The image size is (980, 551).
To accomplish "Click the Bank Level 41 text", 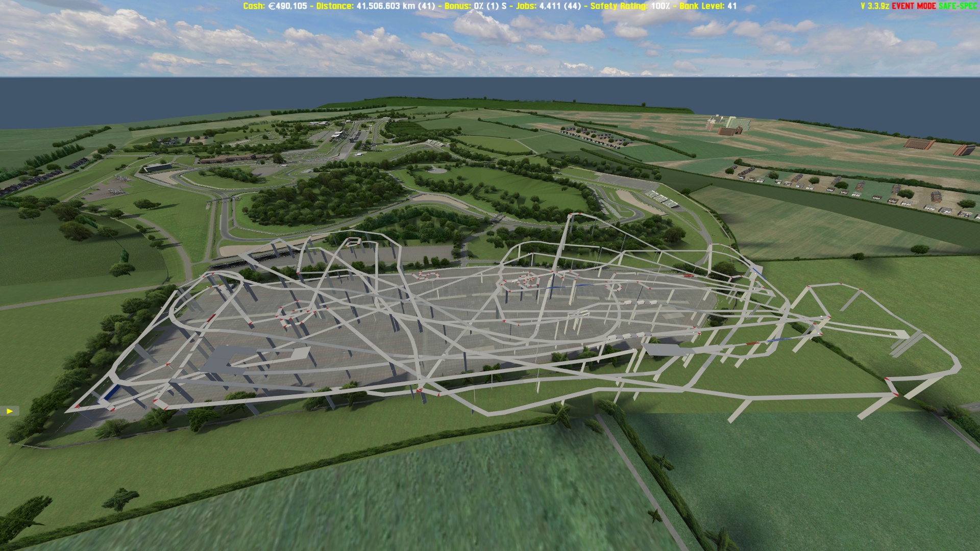I will click(x=707, y=6).
